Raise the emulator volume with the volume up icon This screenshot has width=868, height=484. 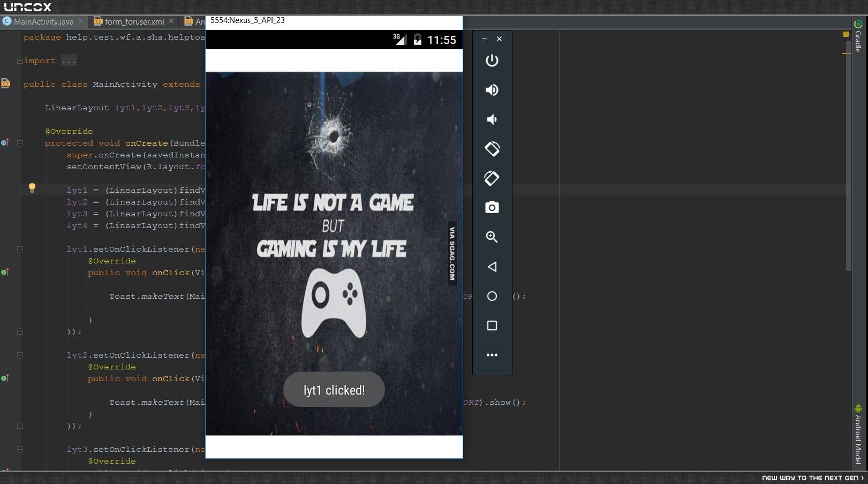point(492,90)
